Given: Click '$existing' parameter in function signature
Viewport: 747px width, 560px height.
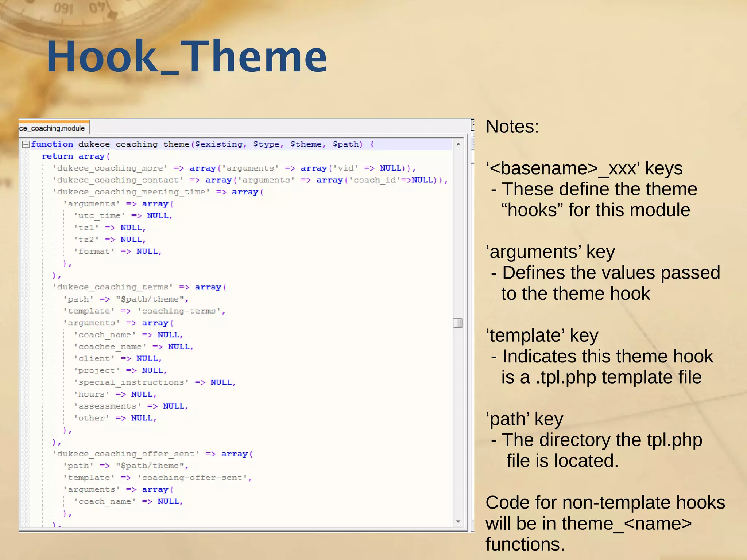Looking at the screenshot, I should tap(219, 144).
